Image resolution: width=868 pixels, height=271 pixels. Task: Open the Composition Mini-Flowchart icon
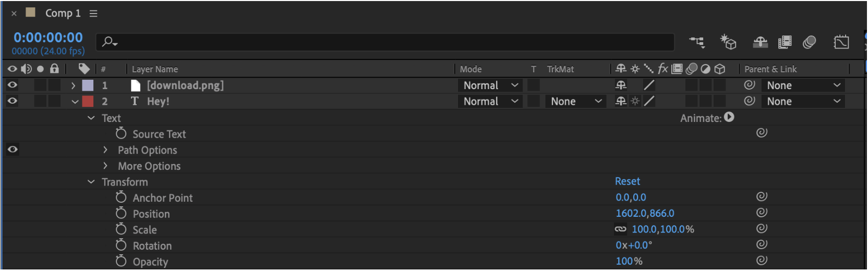(697, 42)
